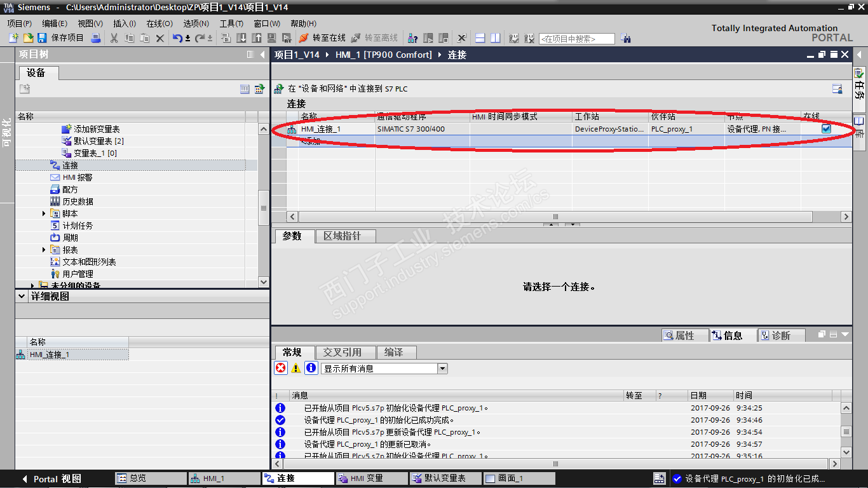Image resolution: width=868 pixels, height=488 pixels.
Task: Click the Download to device icon
Action: (x=241, y=38)
